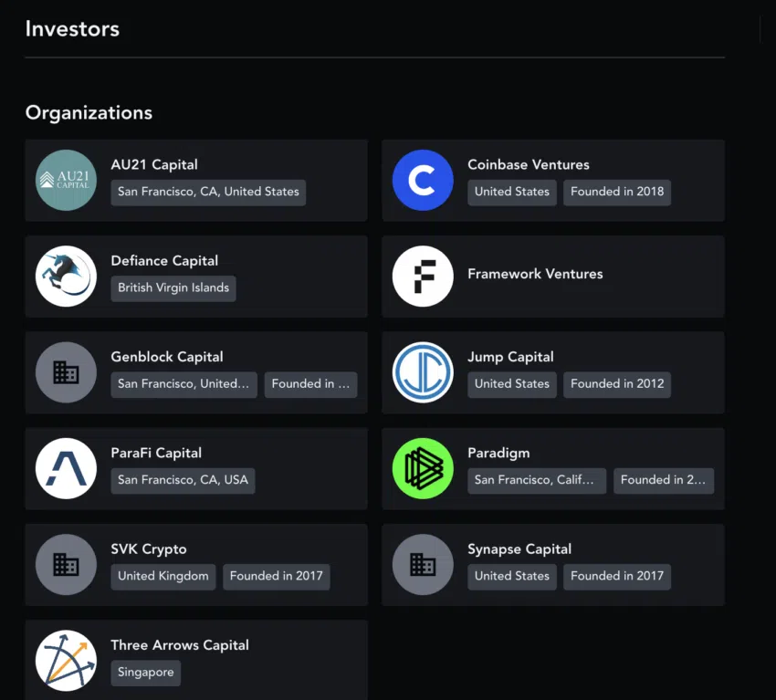Image resolution: width=776 pixels, height=700 pixels.
Task: Click the 'San Francisco, CA, United States' tag
Action: (x=208, y=192)
